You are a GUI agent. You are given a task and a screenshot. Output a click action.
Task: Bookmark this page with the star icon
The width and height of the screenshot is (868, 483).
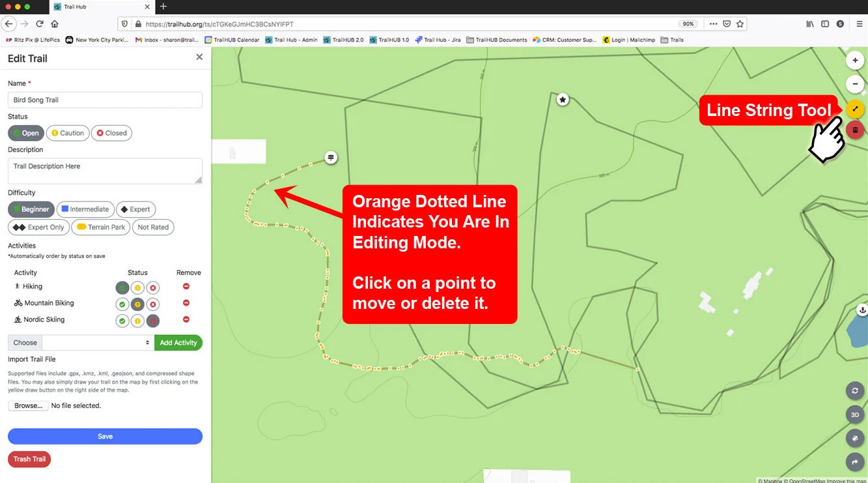click(x=740, y=23)
